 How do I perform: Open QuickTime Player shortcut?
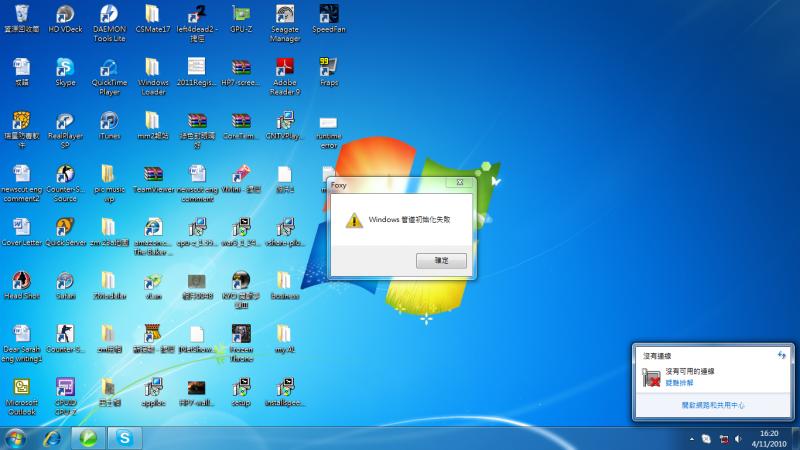[109, 77]
